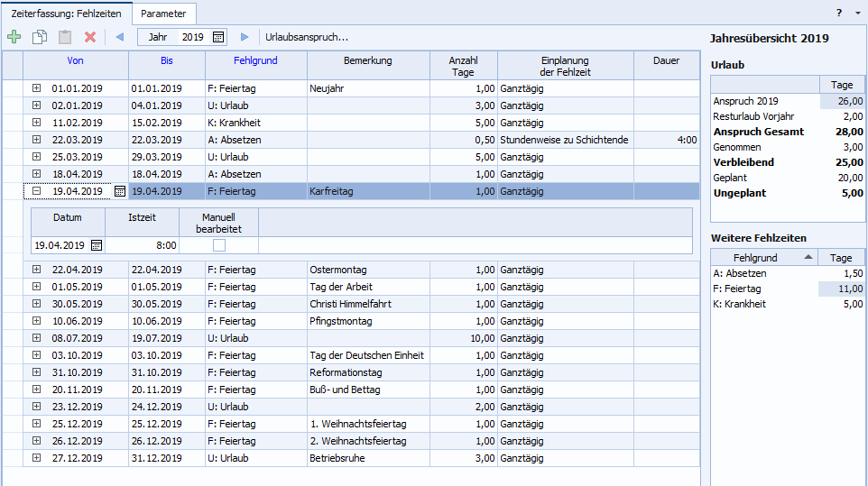Expand the Krankheit row from 11.02.2019
Image resolution: width=868 pixels, height=486 pixels.
37,123
